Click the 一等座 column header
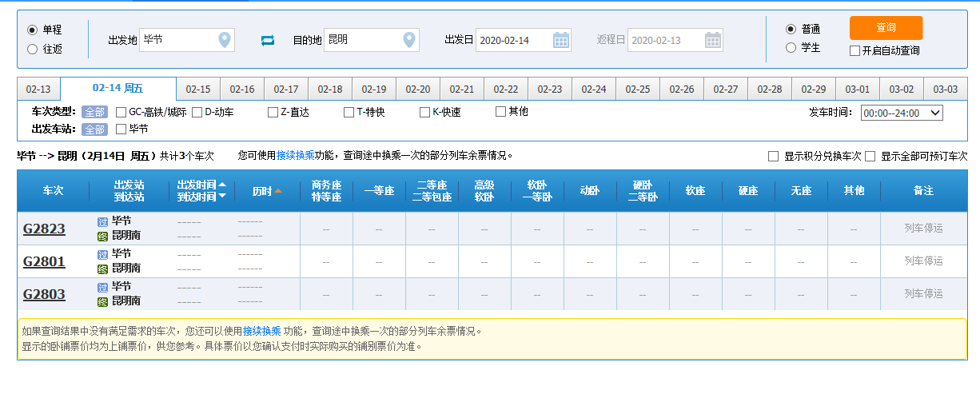This screenshot has height=402, width=980. click(379, 191)
